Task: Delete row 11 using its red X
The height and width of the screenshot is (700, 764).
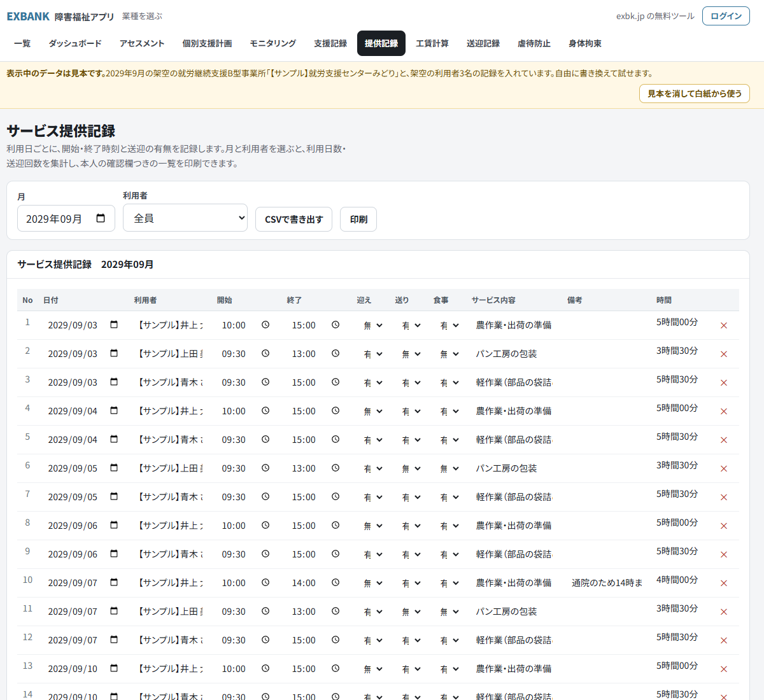Action: point(723,612)
